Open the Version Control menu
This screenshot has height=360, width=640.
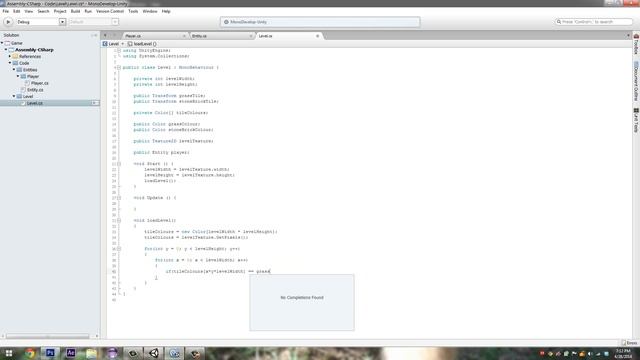[110, 11]
